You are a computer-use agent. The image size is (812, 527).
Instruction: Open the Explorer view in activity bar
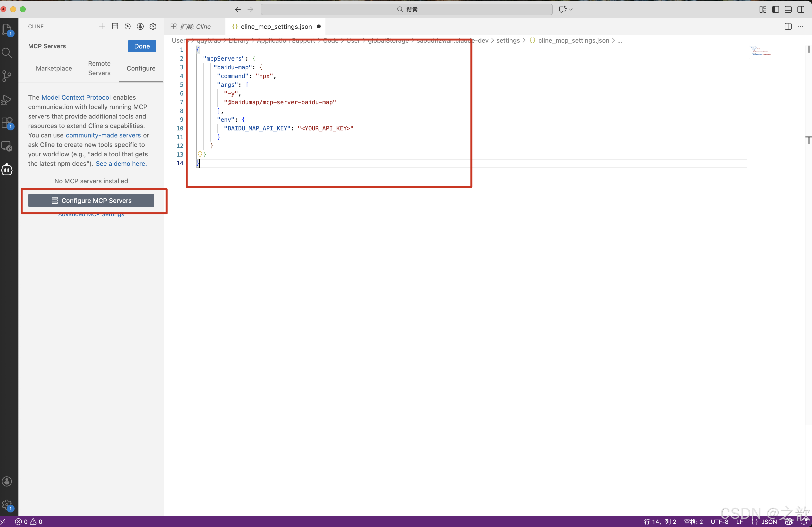[7, 29]
